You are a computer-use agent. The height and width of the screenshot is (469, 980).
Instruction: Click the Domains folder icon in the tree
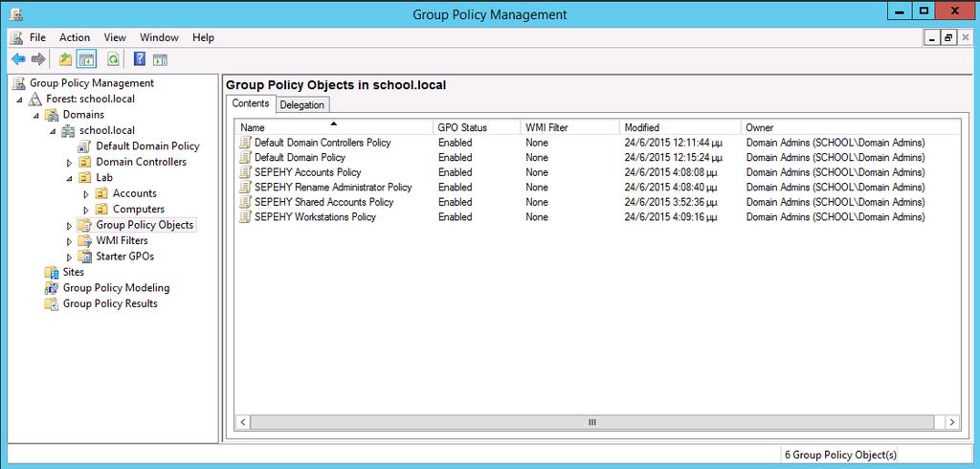[52, 115]
